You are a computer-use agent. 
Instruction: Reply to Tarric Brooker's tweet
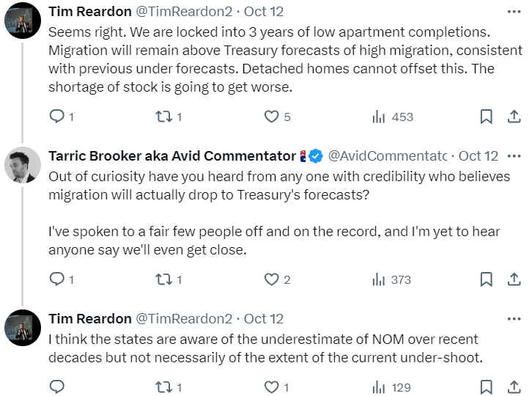coord(57,279)
